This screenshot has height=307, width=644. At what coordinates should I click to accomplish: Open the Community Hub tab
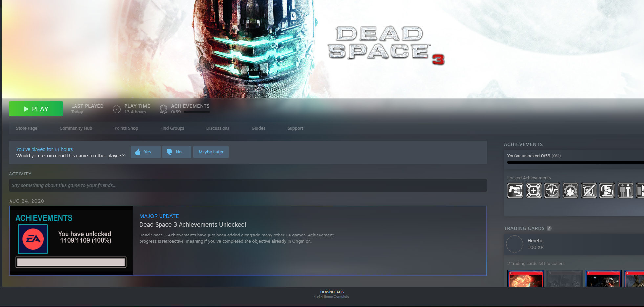(76, 128)
